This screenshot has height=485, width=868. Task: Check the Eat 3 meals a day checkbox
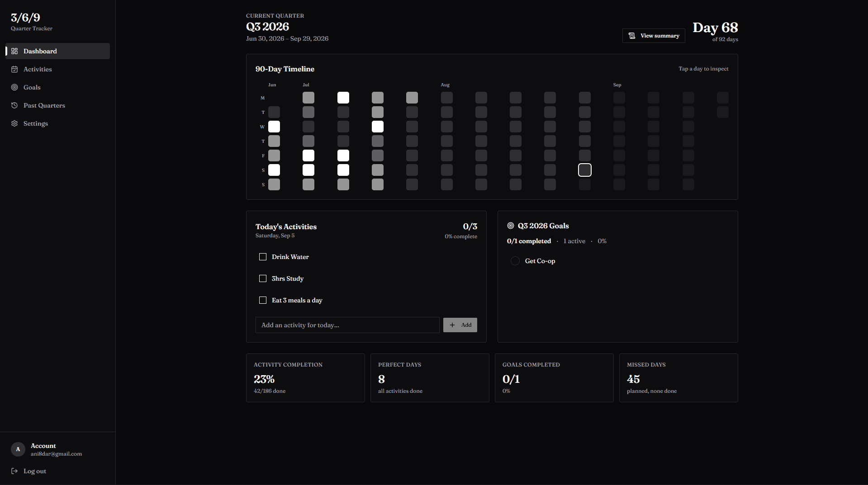coord(263,300)
